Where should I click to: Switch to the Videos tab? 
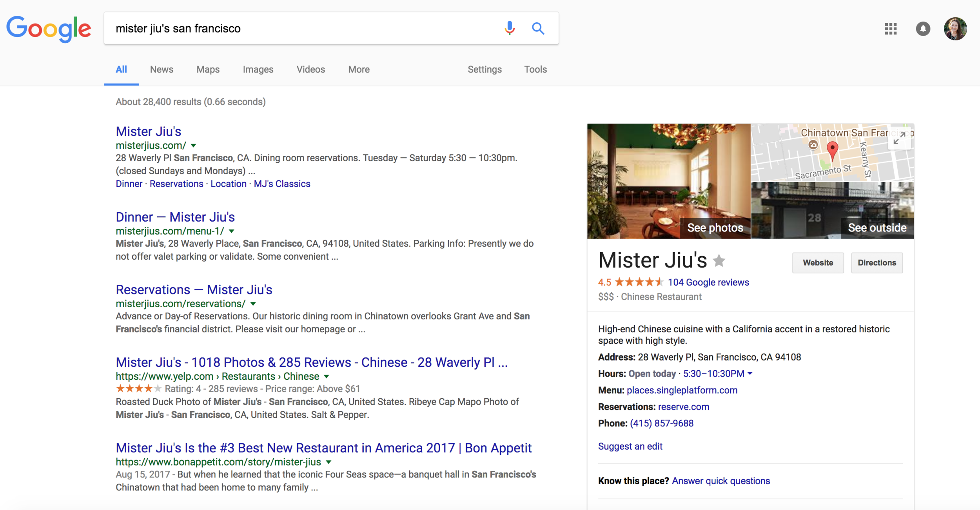310,69
